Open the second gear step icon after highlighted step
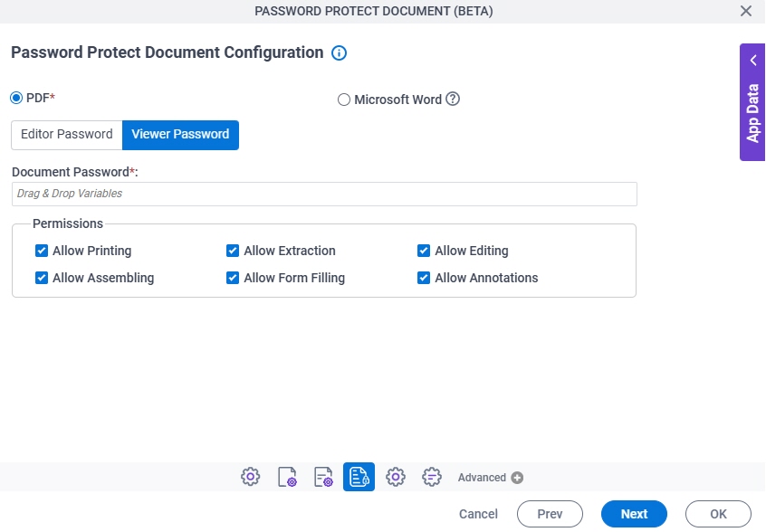Viewport: 766px width, 532px height. pyautogui.click(x=395, y=477)
